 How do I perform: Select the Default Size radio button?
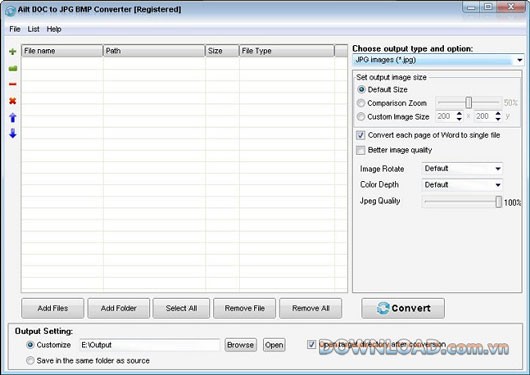tap(361, 90)
